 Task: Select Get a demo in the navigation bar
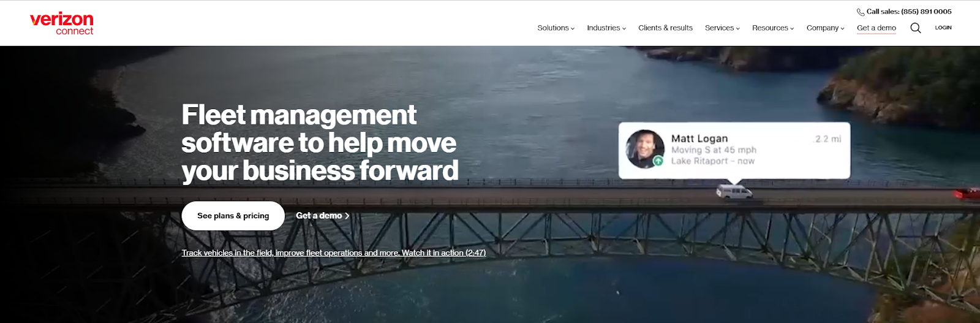[876, 28]
